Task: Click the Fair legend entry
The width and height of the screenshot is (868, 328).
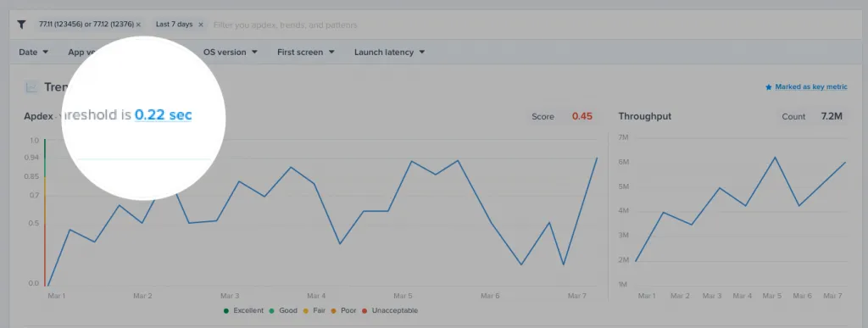Action: (315, 310)
